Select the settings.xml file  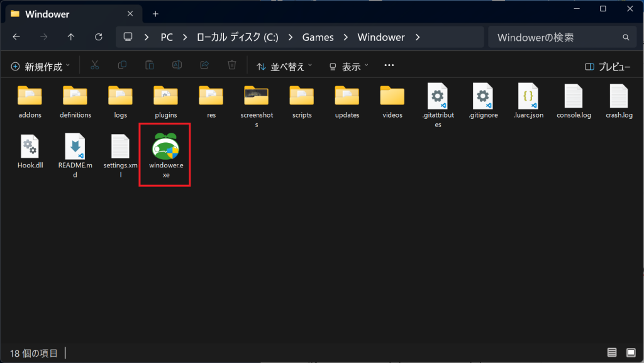click(120, 146)
